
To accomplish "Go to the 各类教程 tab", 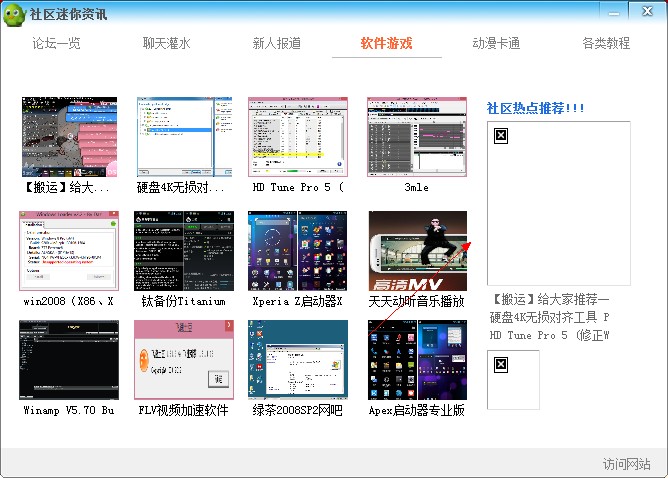I will click(x=606, y=44).
